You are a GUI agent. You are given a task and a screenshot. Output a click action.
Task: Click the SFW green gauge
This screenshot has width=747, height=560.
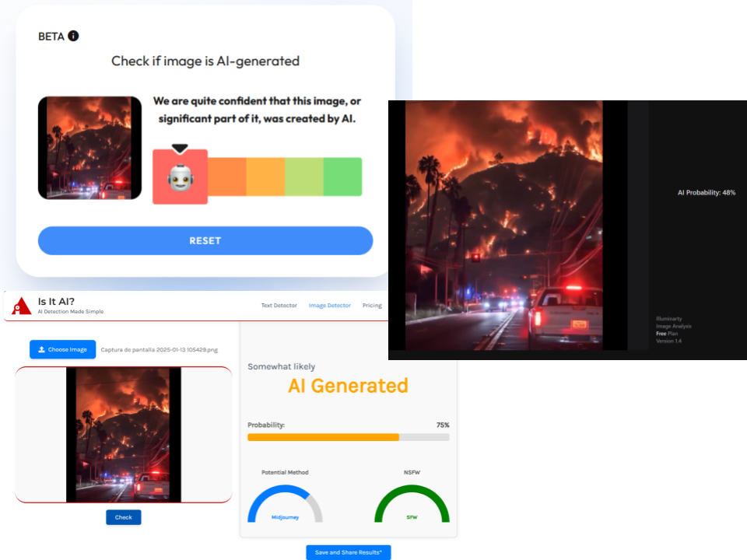(x=412, y=504)
